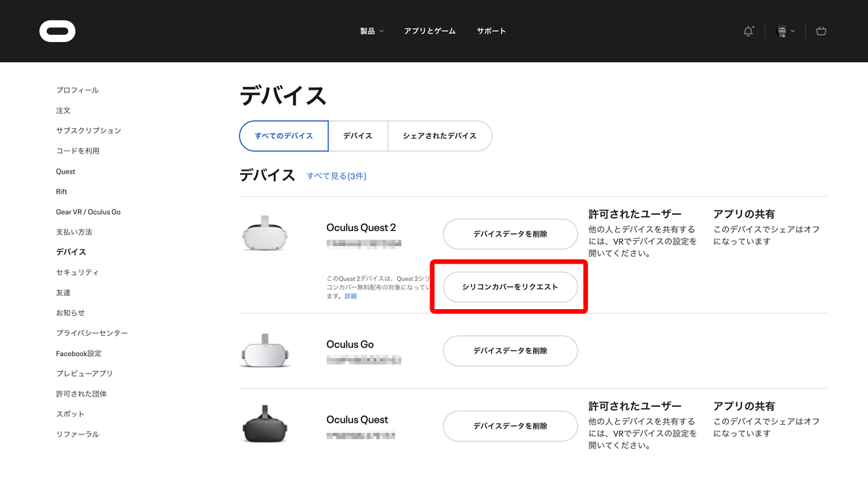The height and width of the screenshot is (503, 868).
Task: Switch to the シェアされたデバイス tab
Action: pos(440,136)
